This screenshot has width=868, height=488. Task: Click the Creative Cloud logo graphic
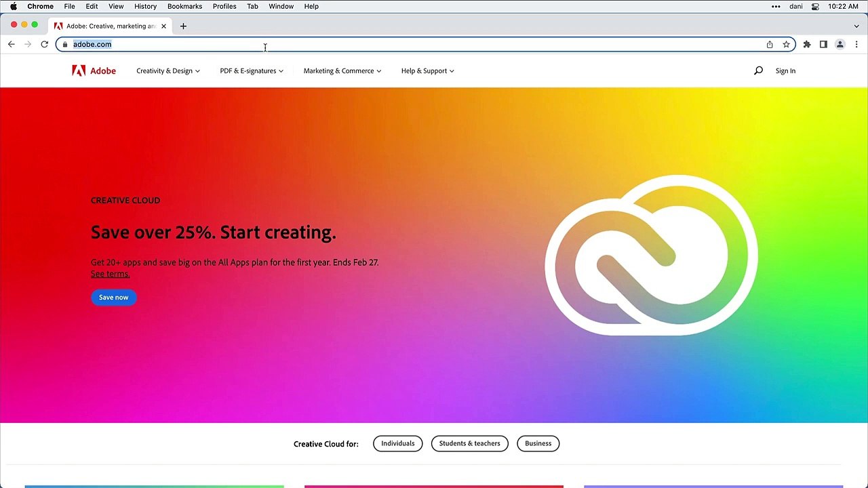click(651, 255)
